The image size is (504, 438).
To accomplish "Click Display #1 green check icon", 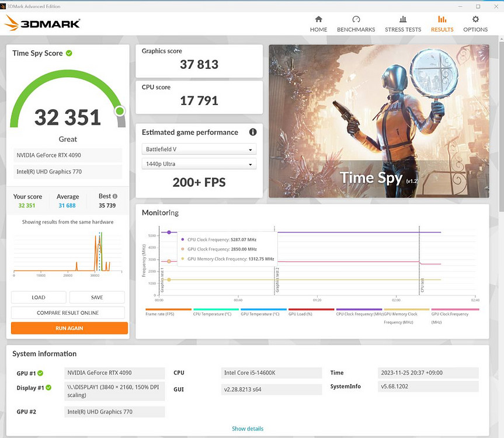I will (x=48, y=388).
